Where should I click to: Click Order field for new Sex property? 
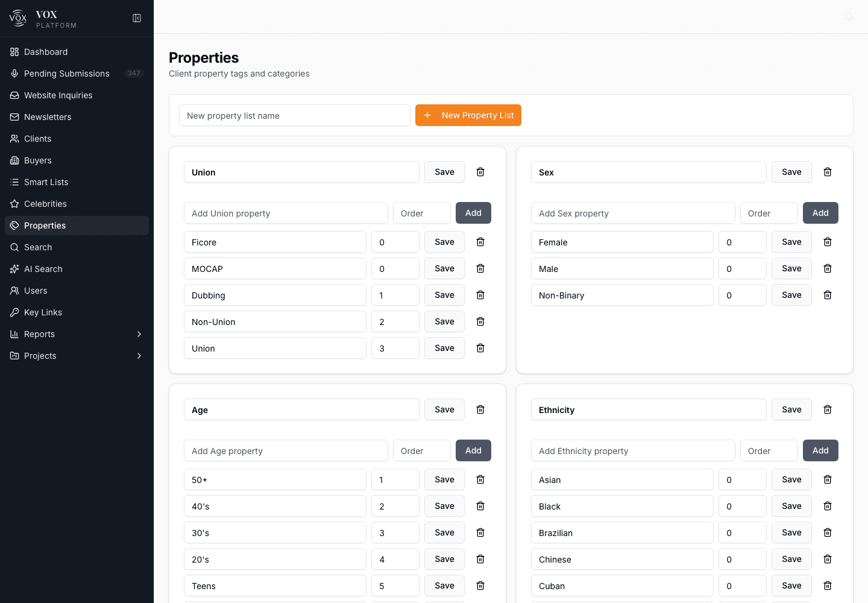pyautogui.click(x=769, y=213)
